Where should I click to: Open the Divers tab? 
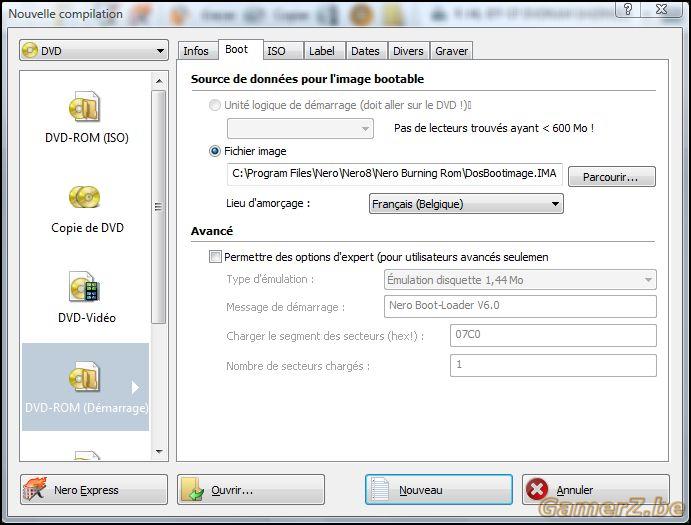pyautogui.click(x=408, y=51)
